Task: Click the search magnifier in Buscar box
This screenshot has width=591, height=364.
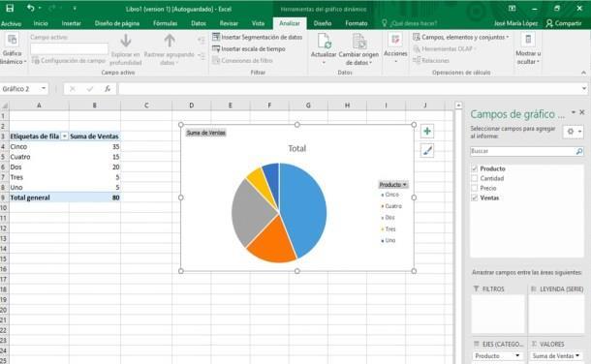Action: pyautogui.click(x=579, y=151)
